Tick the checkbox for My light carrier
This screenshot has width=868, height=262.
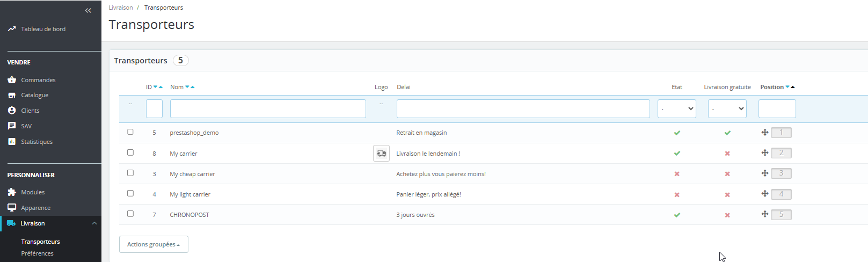tap(130, 193)
